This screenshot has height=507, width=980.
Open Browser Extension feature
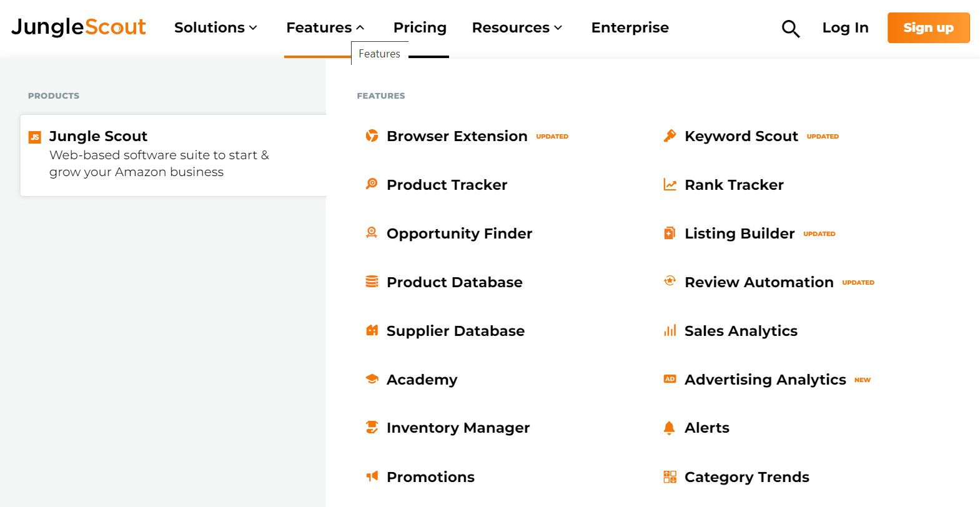pyautogui.click(x=457, y=136)
